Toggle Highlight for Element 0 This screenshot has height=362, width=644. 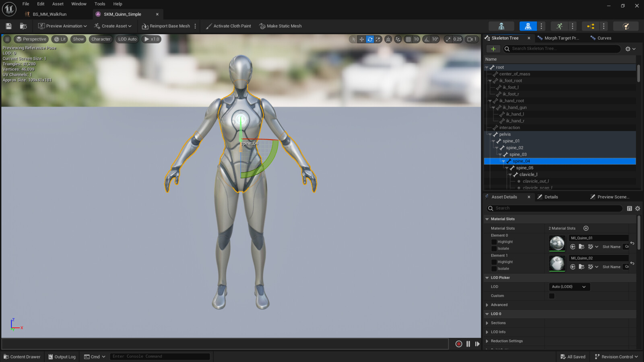click(x=494, y=242)
